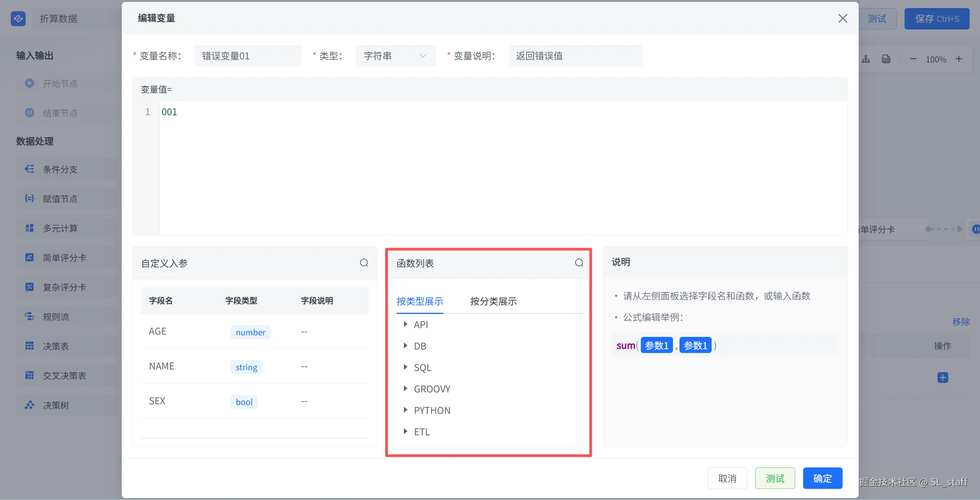Pick the 赋值节点 assignment icon

[x=29, y=198]
